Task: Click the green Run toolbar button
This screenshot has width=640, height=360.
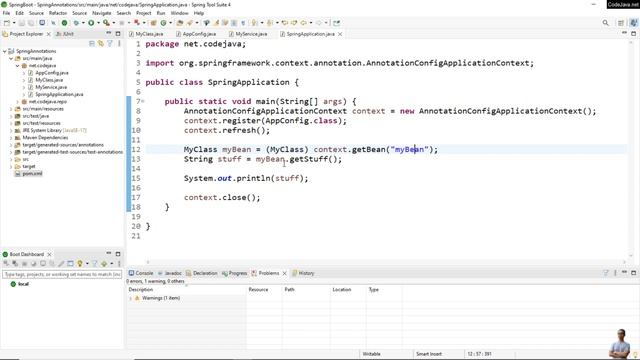Action: pos(91,23)
